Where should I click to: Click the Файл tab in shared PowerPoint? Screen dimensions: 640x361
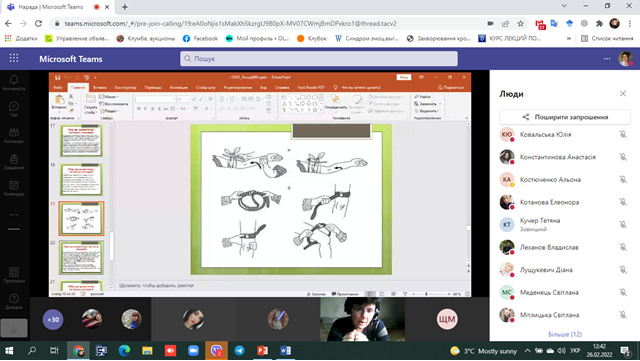[x=58, y=87]
